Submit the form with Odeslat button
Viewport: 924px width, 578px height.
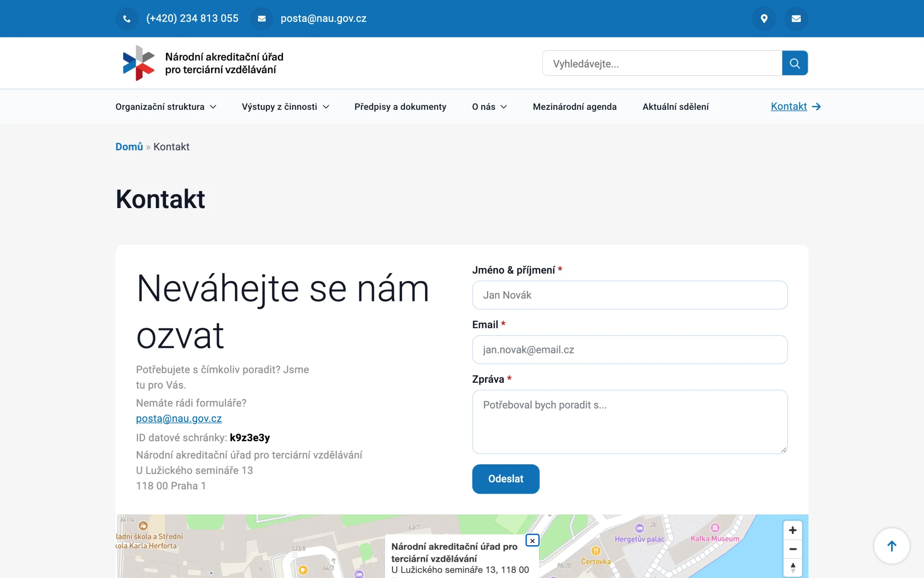point(506,479)
